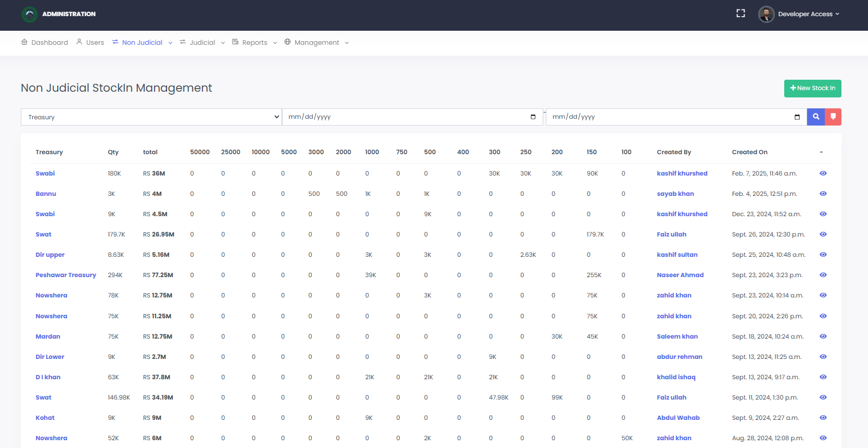Viewport: 868px width, 448px height.
Task: Open Dir upper treasury link
Action: tap(50, 255)
